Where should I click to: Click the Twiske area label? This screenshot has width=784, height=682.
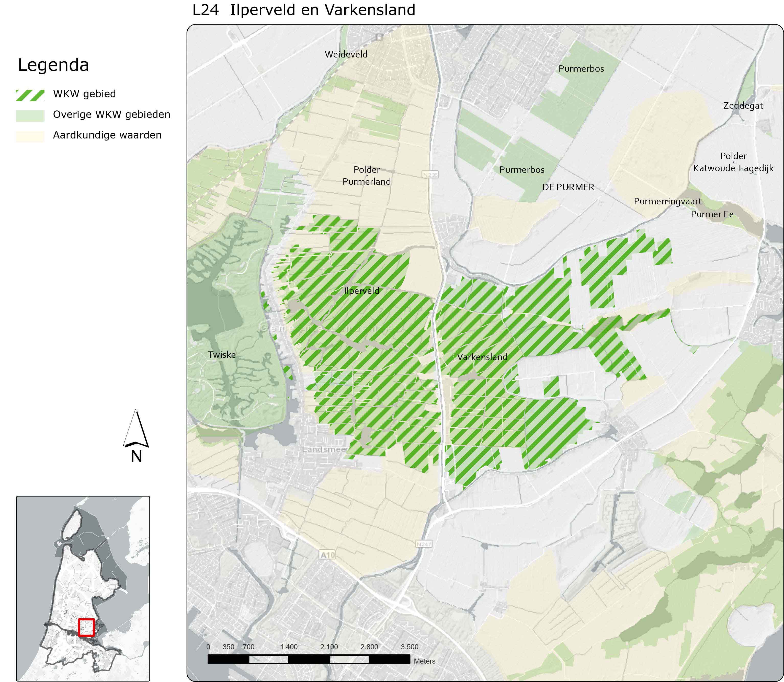point(222,355)
